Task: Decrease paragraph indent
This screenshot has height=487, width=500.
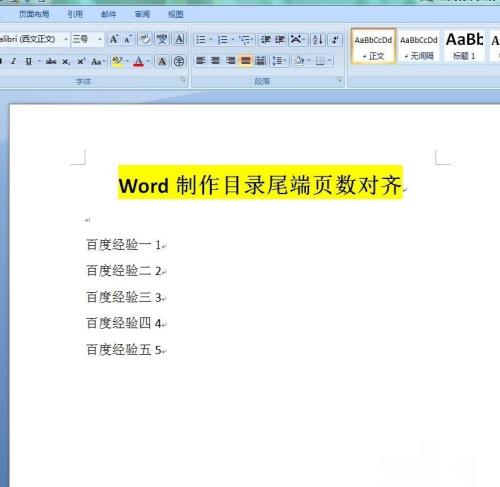Action: click(265, 40)
